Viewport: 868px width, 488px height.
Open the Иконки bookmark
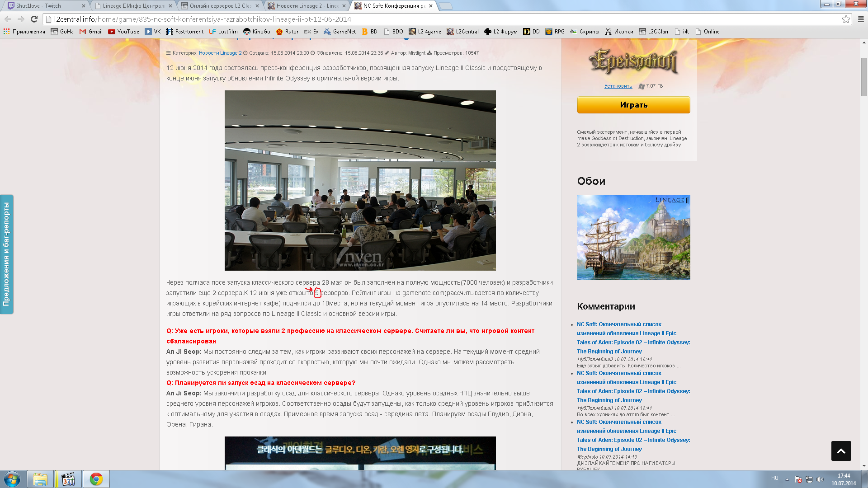click(619, 32)
